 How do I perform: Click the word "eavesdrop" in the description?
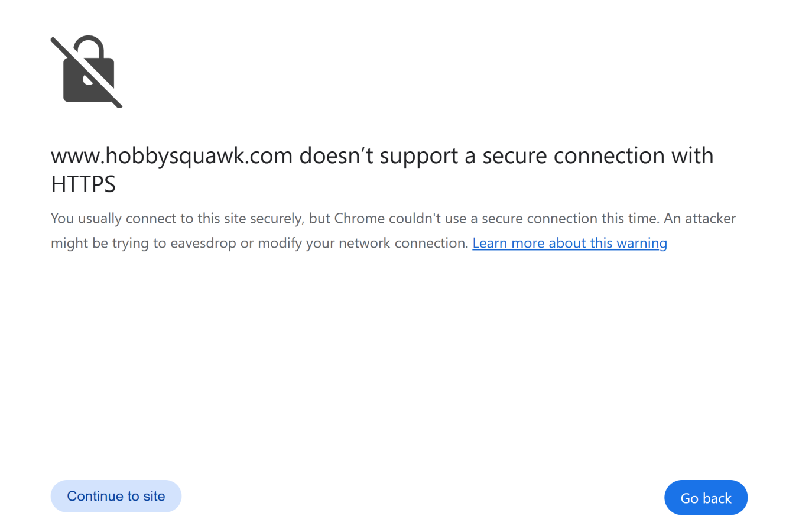203,244
